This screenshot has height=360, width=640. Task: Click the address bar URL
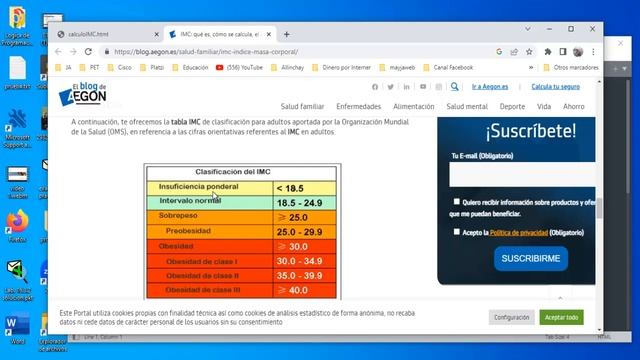[206, 52]
